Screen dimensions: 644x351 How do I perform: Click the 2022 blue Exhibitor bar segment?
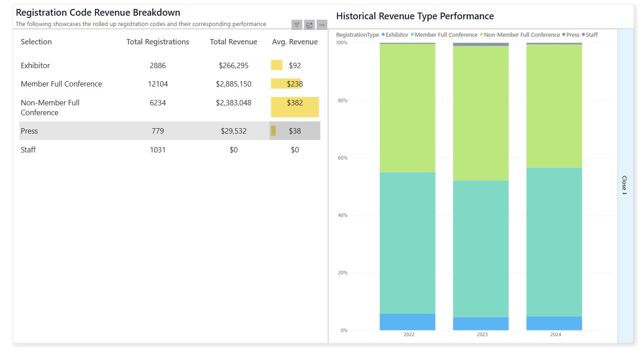(x=407, y=322)
